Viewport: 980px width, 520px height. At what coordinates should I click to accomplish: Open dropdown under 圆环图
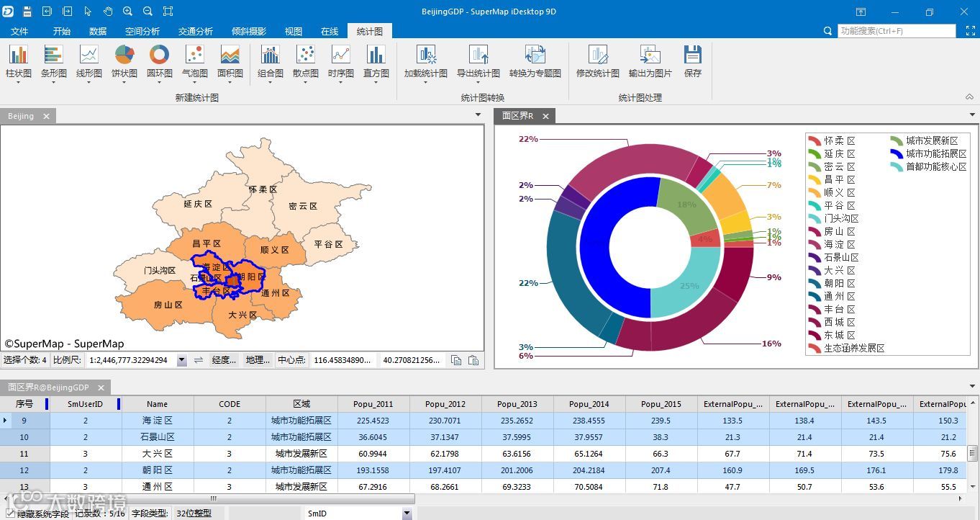[159, 82]
